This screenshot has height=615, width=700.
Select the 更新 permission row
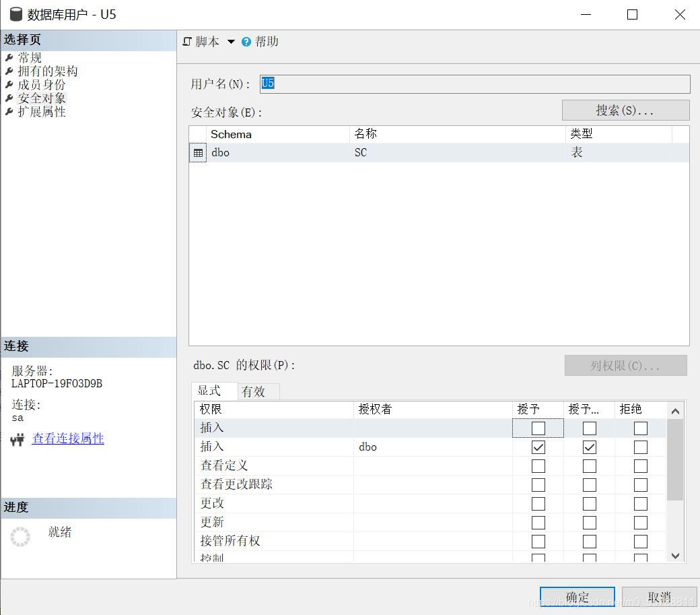[430, 523]
